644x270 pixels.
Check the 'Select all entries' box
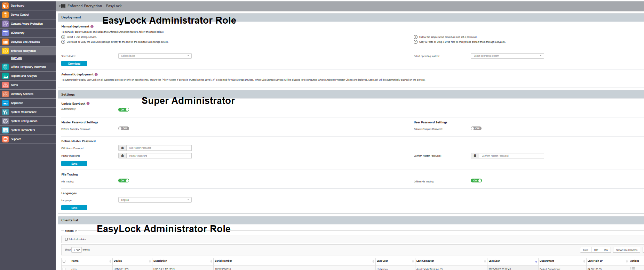tap(66, 239)
